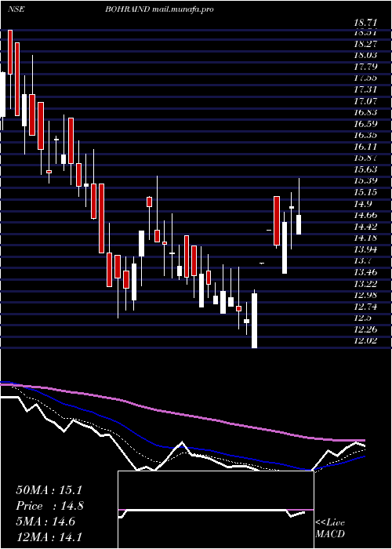Viewport: 392px width, 549px height.
Task: Click the BOHRAIND mail.munafa.pro title
Action: click(x=160, y=9)
